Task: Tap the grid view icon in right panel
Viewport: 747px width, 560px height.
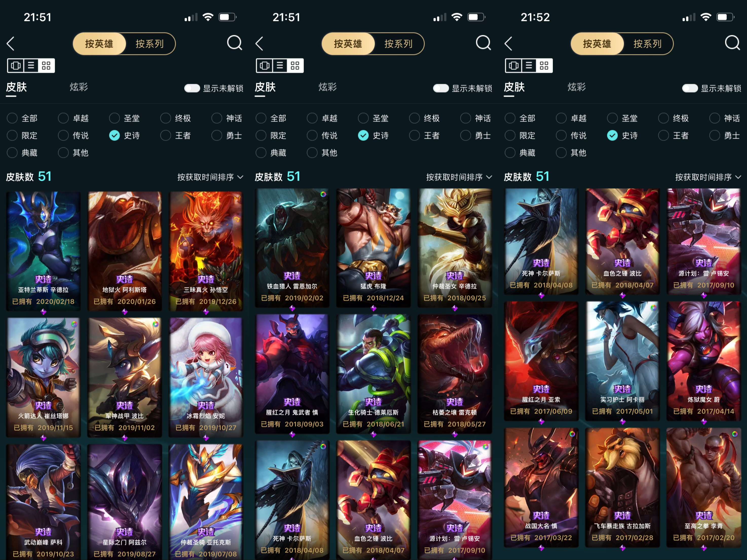Action: click(544, 66)
